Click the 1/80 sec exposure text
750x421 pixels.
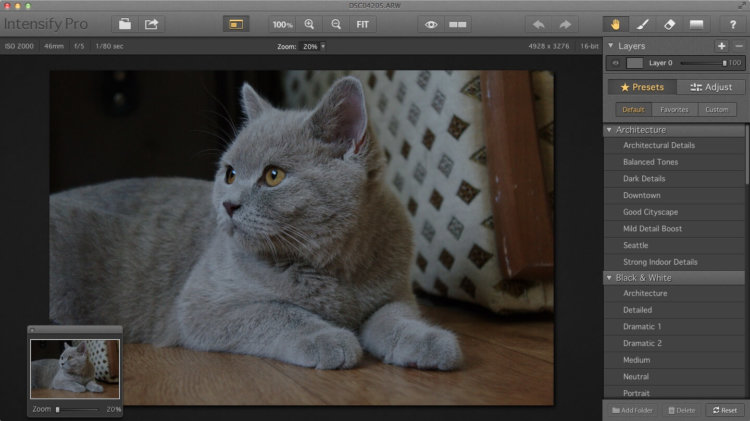pyautogui.click(x=109, y=46)
